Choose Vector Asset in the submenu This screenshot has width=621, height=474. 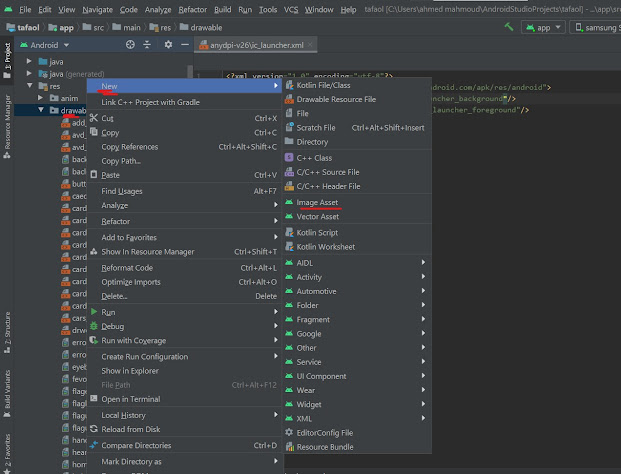pyautogui.click(x=317, y=216)
